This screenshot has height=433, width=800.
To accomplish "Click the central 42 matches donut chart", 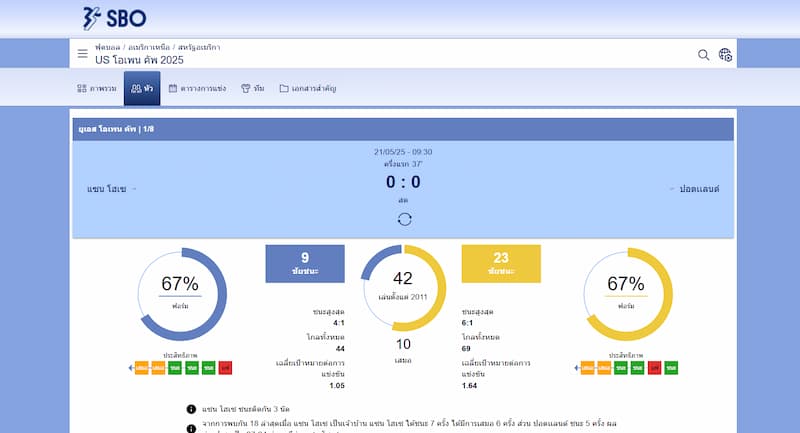I will [x=403, y=288].
